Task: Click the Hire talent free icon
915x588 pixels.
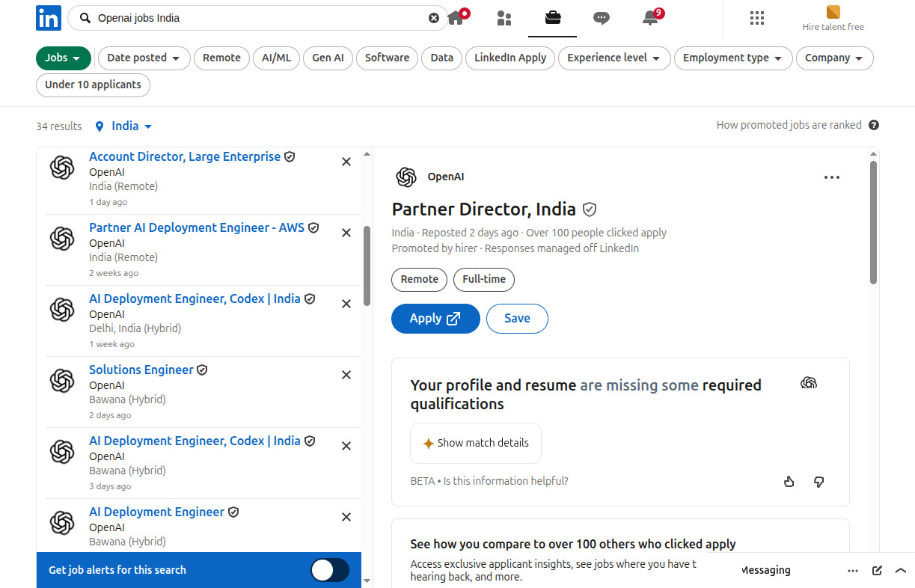Action: (833, 12)
